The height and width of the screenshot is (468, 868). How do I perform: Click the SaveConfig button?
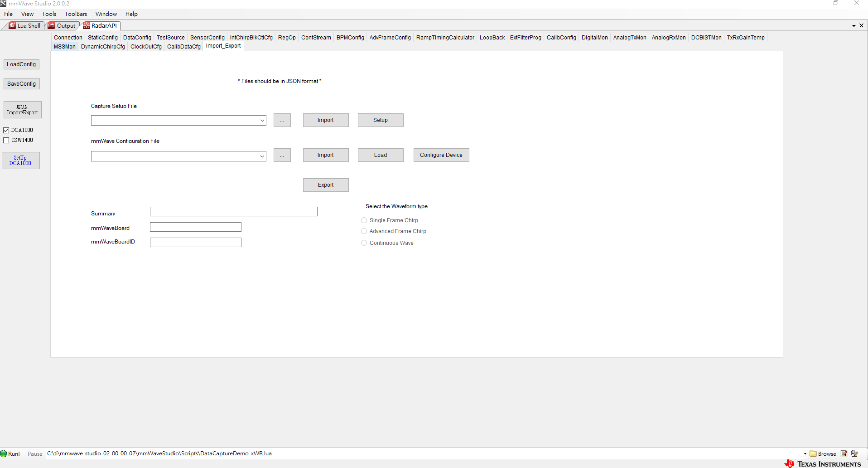tap(21, 84)
